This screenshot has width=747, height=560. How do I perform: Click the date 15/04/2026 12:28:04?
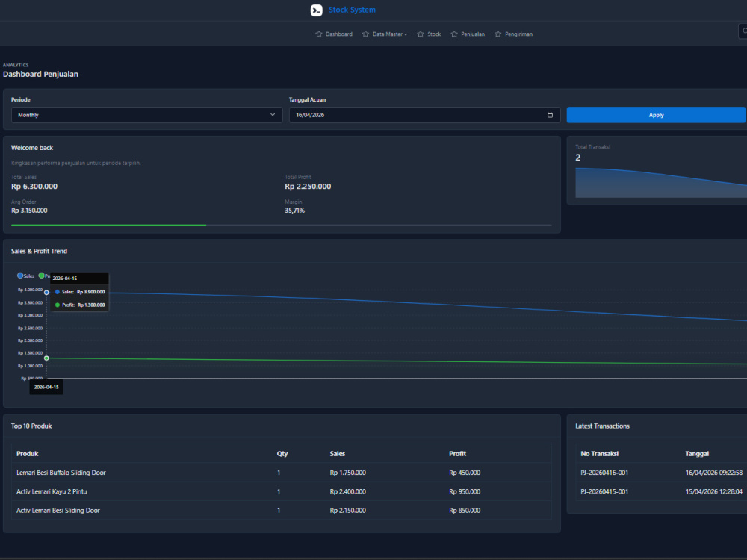[x=713, y=491]
